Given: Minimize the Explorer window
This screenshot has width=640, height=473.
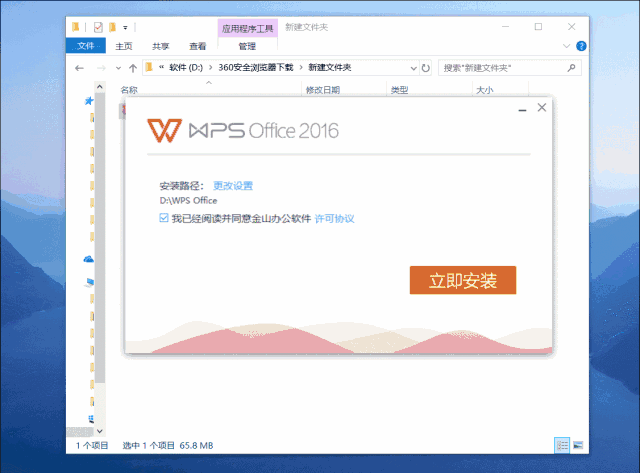Looking at the screenshot, I should (x=505, y=27).
